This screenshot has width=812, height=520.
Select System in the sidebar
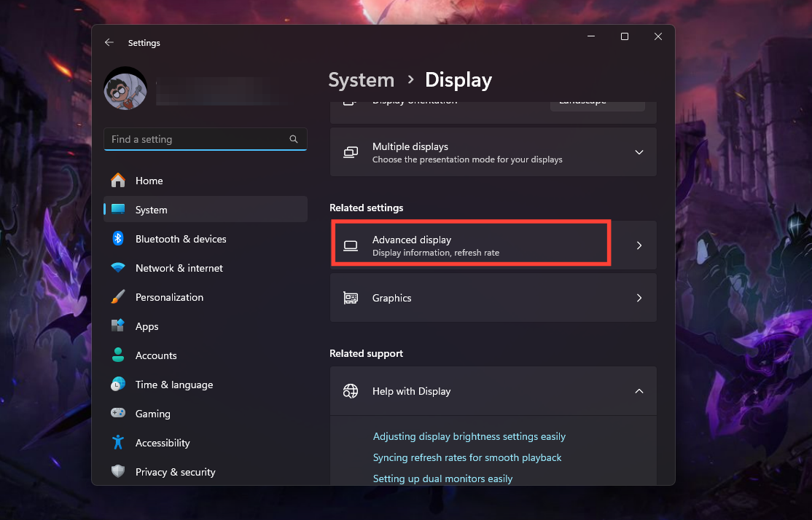click(205, 210)
